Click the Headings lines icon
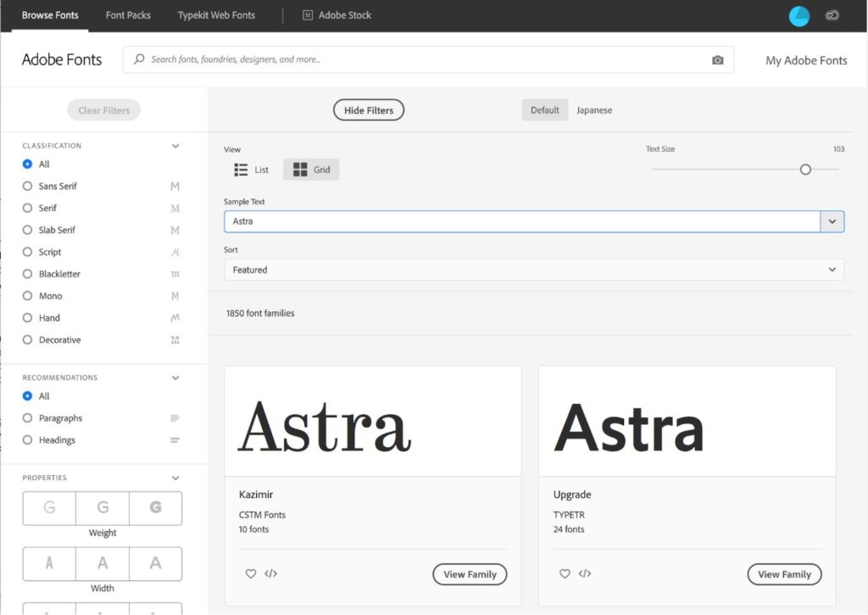Image resolution: width=868 pixels, height=615 pixels. (175, 440)
